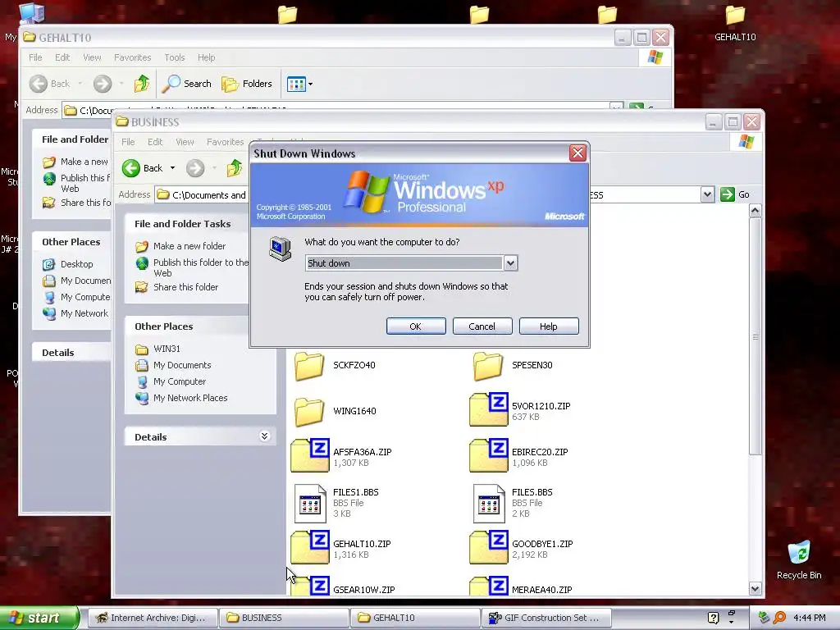Select the EBIREC20.ZIP archive icon
This screenshot has height=630, width=840.
488,456
